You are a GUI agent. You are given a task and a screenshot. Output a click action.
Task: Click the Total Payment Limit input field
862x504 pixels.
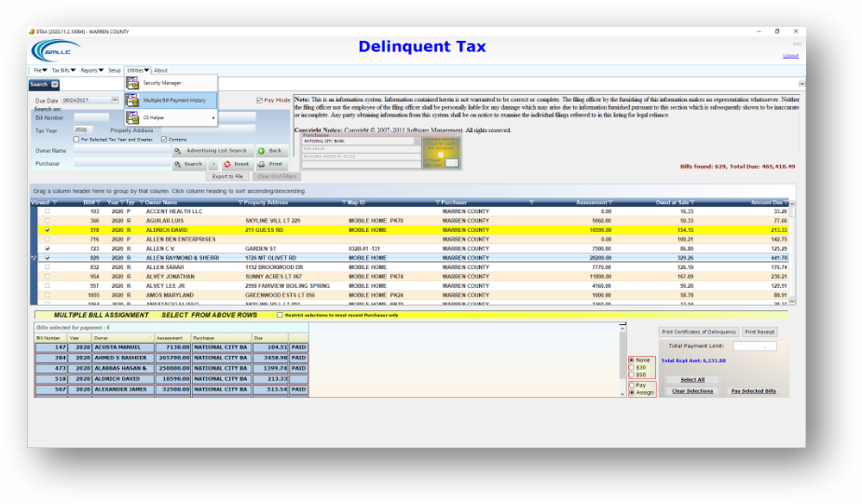point(754,347)
